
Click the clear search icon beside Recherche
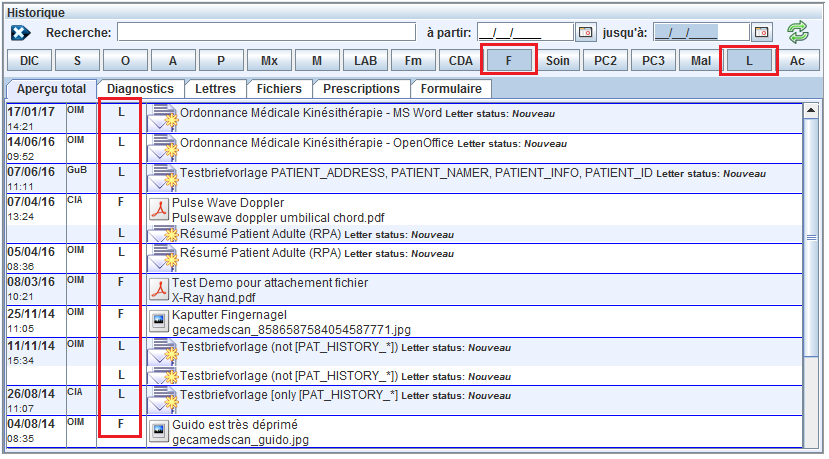pos(21,33)
